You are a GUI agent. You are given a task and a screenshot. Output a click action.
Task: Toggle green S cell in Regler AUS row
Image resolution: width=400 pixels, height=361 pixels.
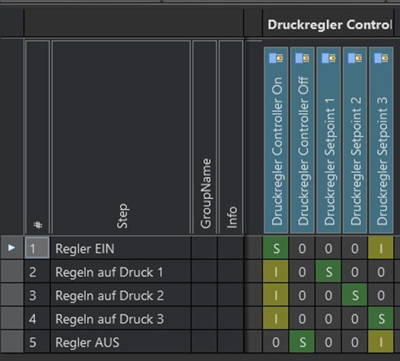coord(302,342)
